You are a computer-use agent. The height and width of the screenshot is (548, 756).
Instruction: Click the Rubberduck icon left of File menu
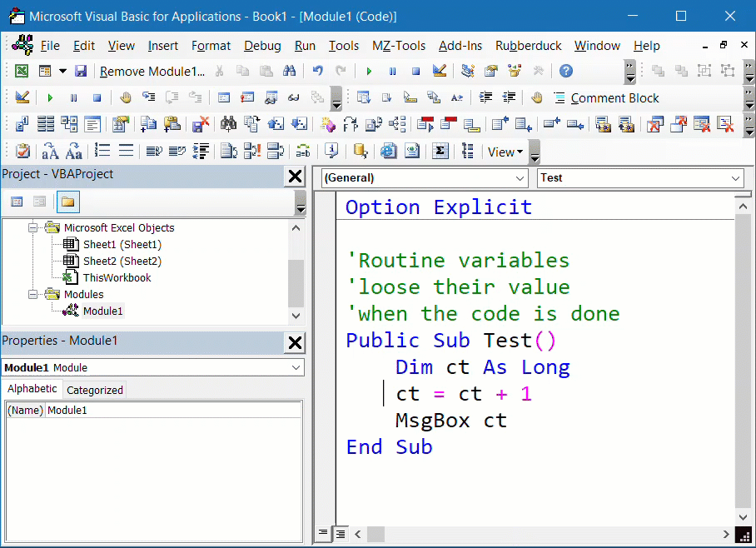click(x=22, y=45)
